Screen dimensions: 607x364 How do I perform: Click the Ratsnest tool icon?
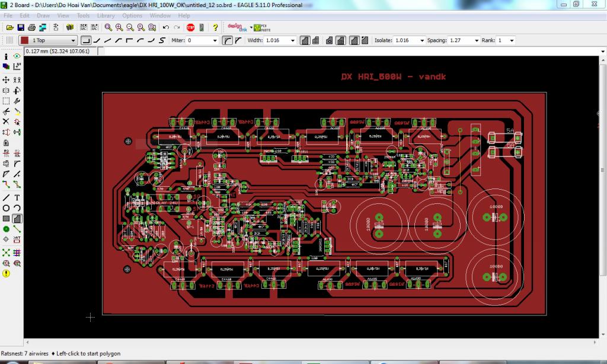pyautogui.click(x=6, y=253)
